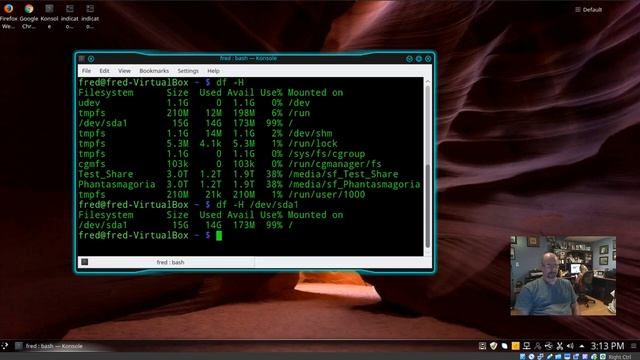Viewport: 640px width, 360px height.
Task: Click the '/media/sf_Test_Share' mount path
Action: point(343,174)
